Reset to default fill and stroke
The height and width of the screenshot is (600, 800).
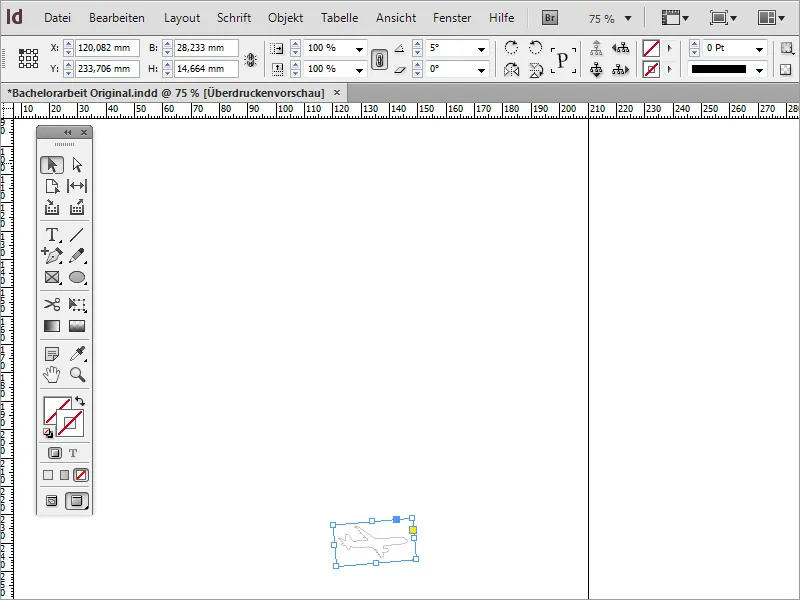click(x=48, y=433)
